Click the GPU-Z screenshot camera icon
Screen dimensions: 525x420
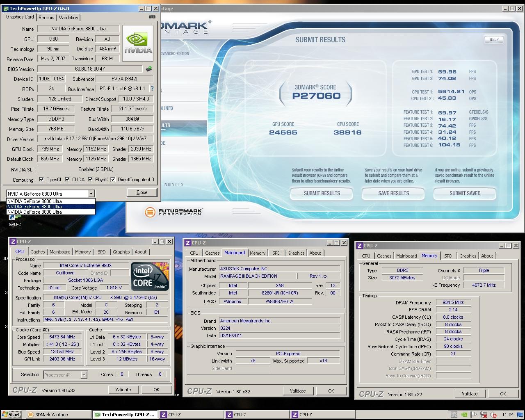[x=152, y=17]
